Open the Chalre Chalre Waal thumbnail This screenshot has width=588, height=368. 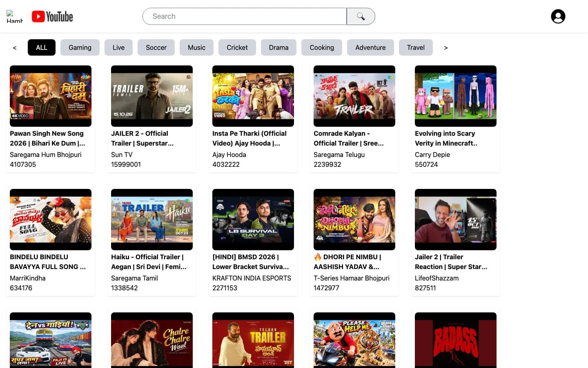pyautogui.click(x=152, y=340)
